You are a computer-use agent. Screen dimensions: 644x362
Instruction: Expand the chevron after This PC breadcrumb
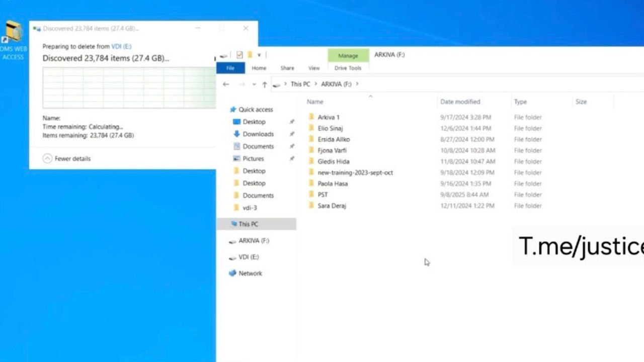pos(315,84)
